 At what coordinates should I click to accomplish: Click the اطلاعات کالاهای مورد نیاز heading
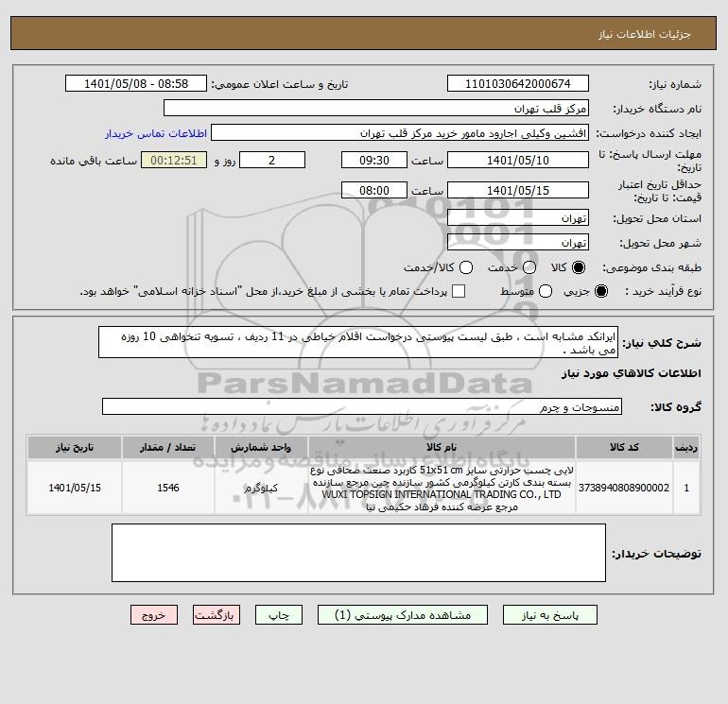632,373
